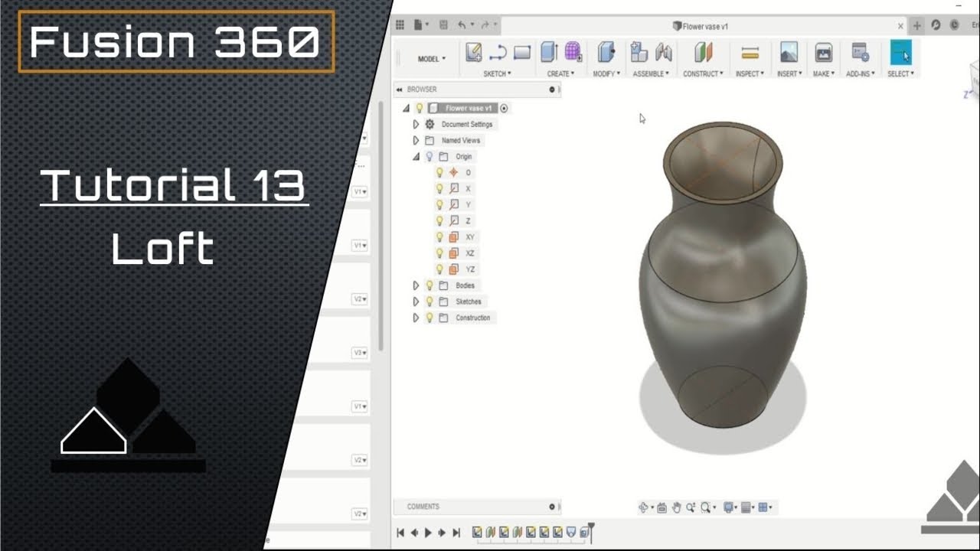
Task: Click the Zoom icon next to Pan
Action: point(691,507)
